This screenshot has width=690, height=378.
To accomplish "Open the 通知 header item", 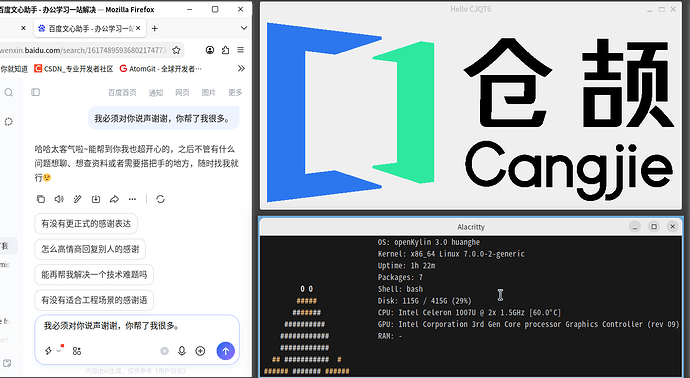I will [x=156, y=92].
